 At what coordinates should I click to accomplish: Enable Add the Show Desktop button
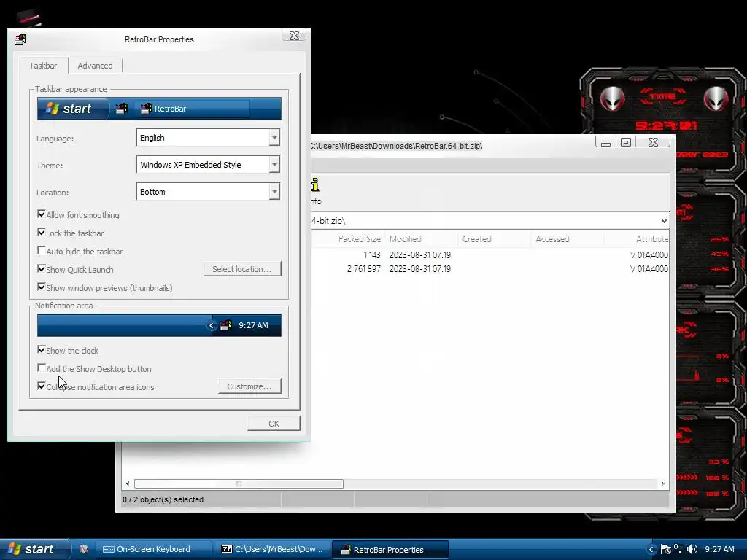click(42, 368)
